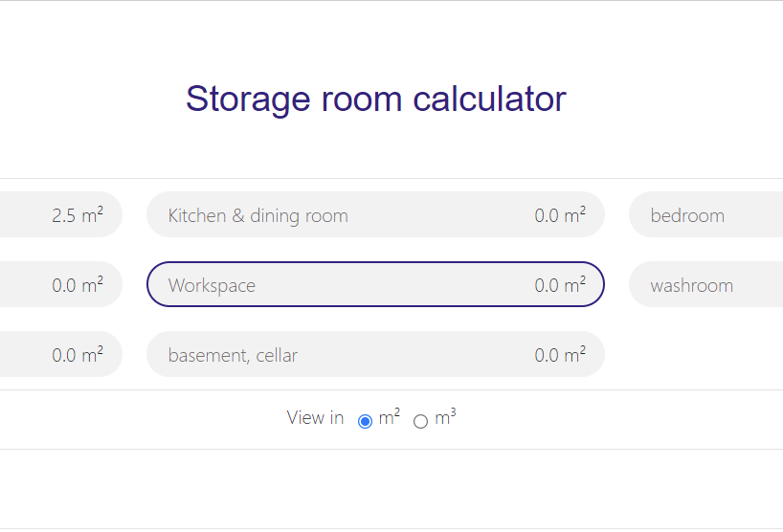Click the Kitchen & dining room 0.0 m² value
The width and height of the screenshot is (783, 532).
560,215
